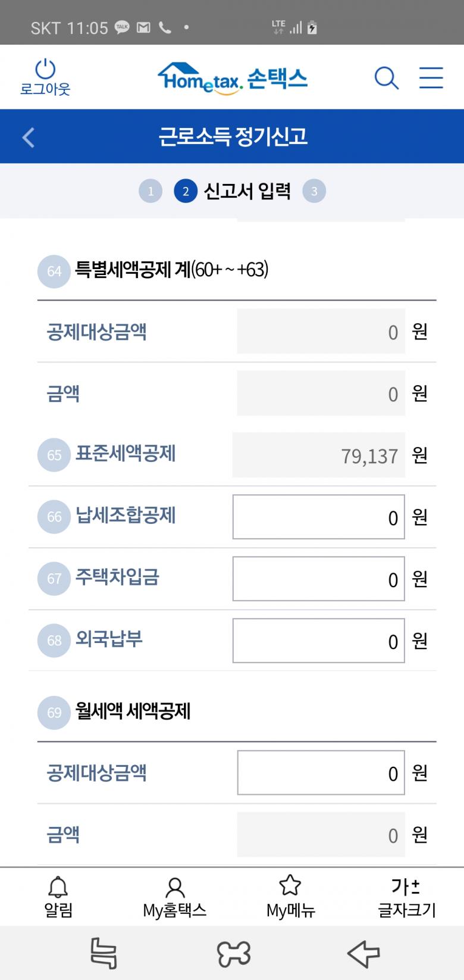
Task: Tap the 표준세액공제 value field
Action: coord(319,455)
